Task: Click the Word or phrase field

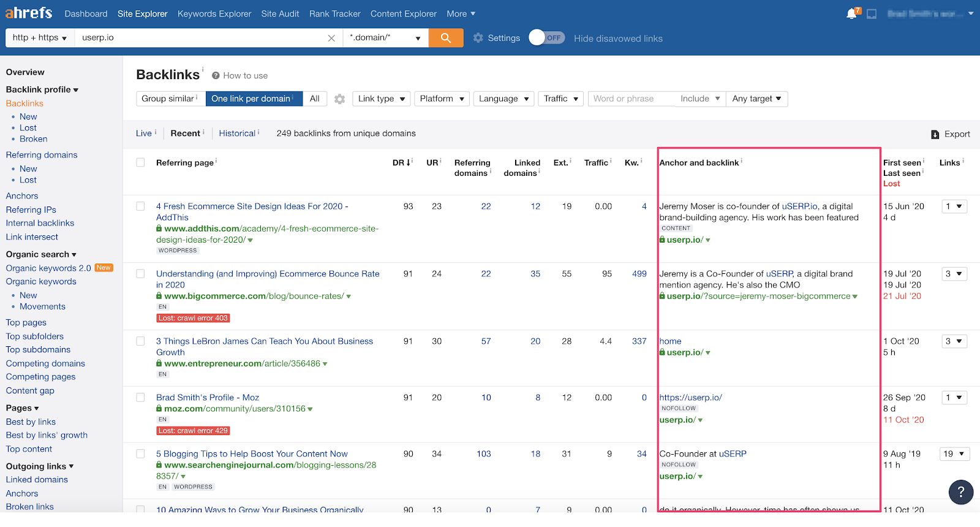Action: click(631, 99)
